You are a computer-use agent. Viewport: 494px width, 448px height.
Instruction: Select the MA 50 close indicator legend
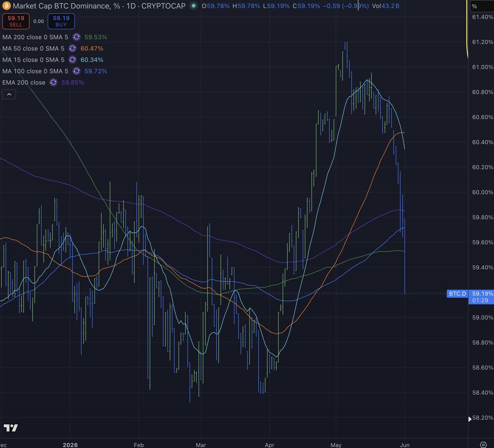coord(33,49)
